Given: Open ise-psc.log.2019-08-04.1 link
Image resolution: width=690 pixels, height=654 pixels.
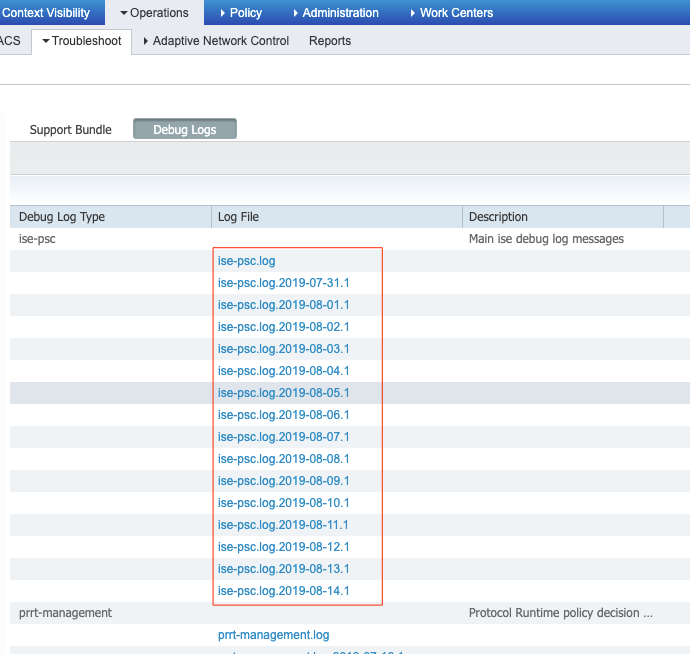Looking at the screenshot, I should pyautogui.click(x=283, y=371).
